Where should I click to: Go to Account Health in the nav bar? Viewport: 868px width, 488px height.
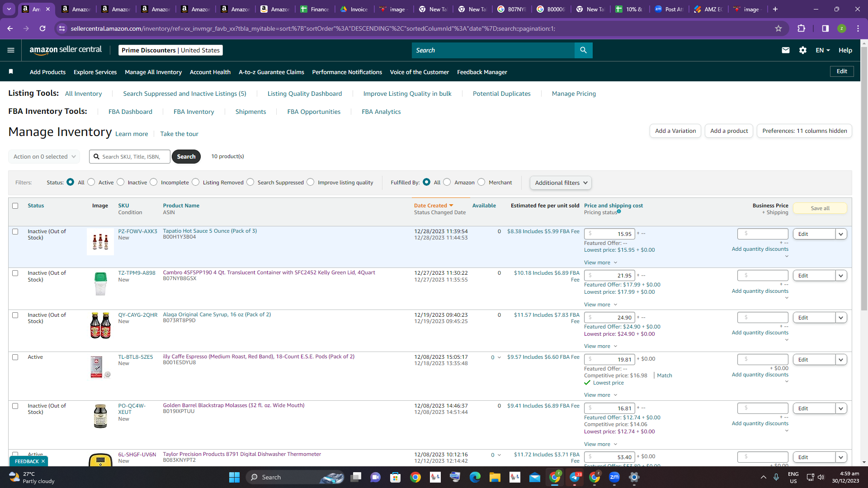click(x=210, y=72)
